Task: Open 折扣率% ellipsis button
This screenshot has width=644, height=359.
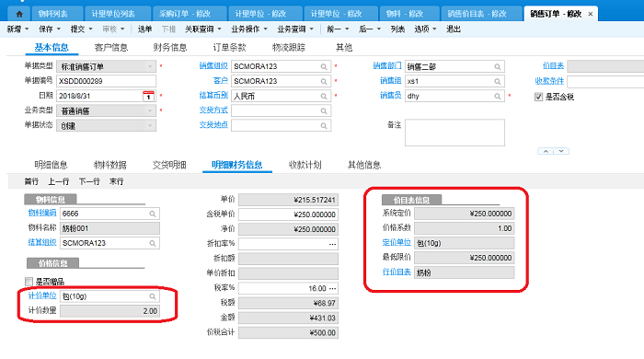Action: [333, 244]
